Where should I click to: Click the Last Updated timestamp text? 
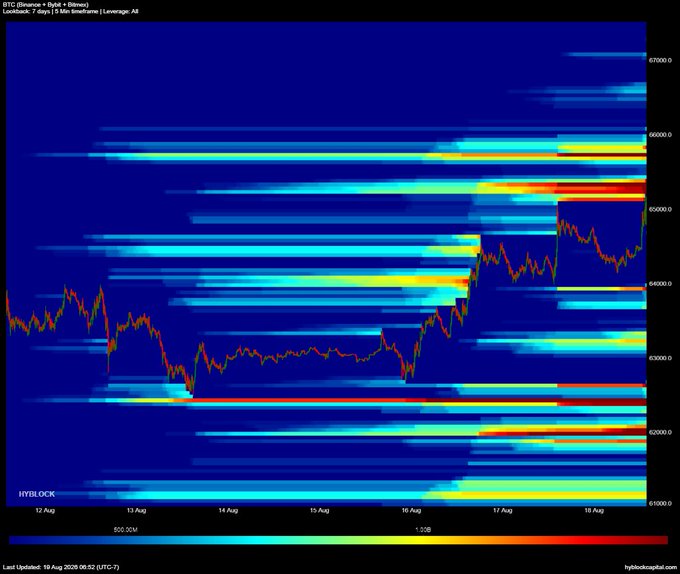[x=61, y=567]
